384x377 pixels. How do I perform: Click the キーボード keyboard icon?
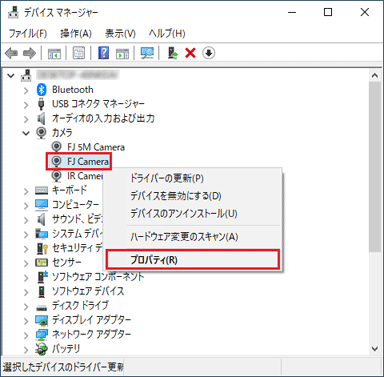click(41, 190)
